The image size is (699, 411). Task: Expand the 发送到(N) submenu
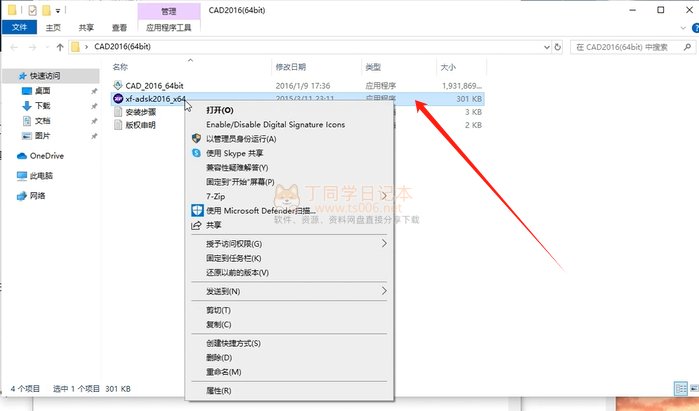coord(384,291)
